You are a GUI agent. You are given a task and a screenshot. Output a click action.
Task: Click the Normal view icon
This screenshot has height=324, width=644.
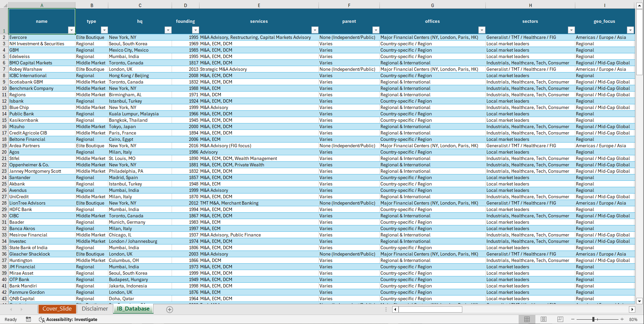(x=527, y=319)
